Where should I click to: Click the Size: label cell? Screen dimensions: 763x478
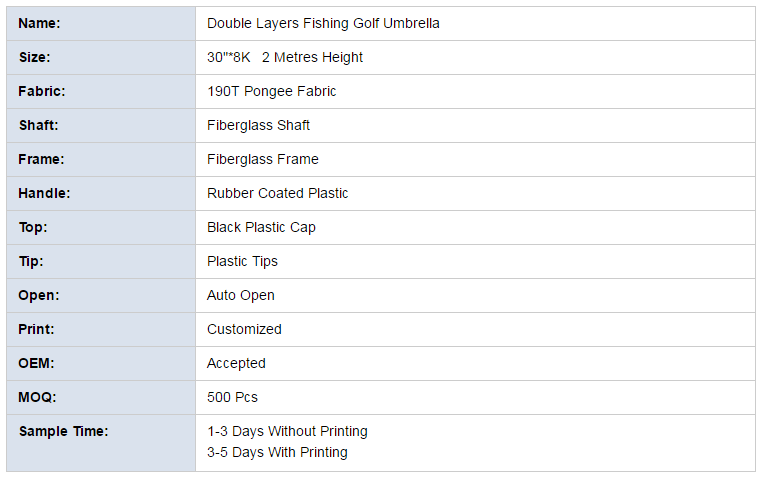tap(101, 57)
